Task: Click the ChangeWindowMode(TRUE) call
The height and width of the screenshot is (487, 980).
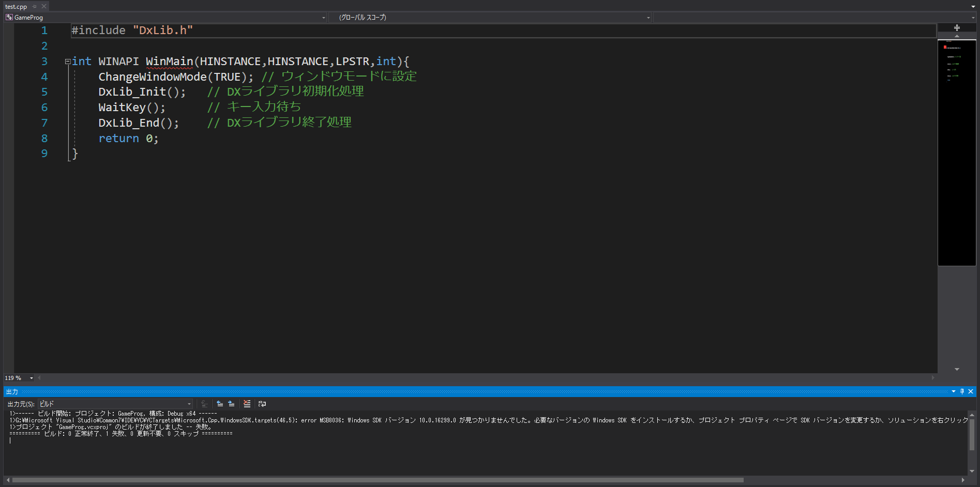Action: [x=176, y=77]
